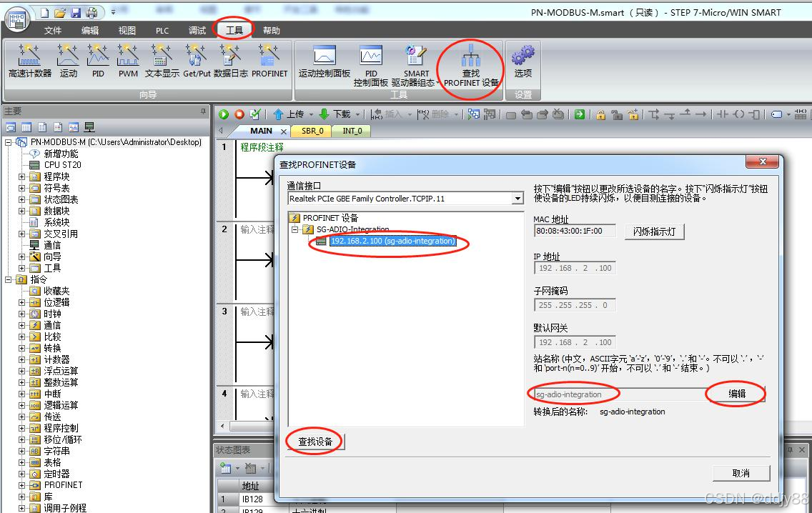The height and width of the screenshot is (513, 812).
Task: Click the STEP 7 application logo button
Action: (17, 20)
